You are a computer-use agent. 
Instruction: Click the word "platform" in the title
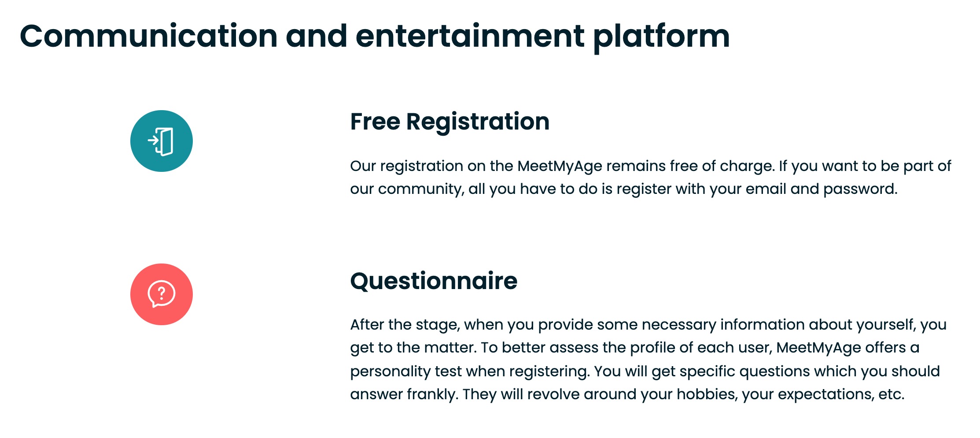pyautogui.click(x=662, y=37)
